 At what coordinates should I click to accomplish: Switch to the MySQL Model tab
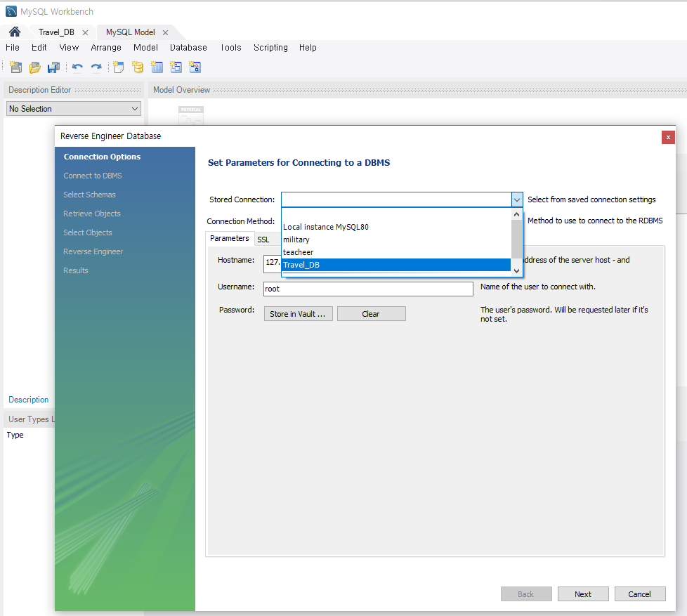point(130,32)
